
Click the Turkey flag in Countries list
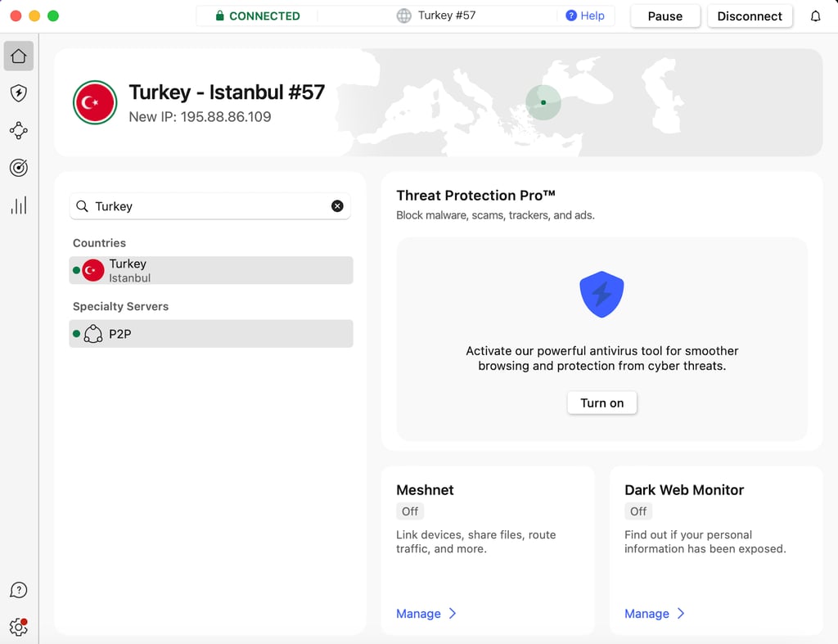pos(93,270)
